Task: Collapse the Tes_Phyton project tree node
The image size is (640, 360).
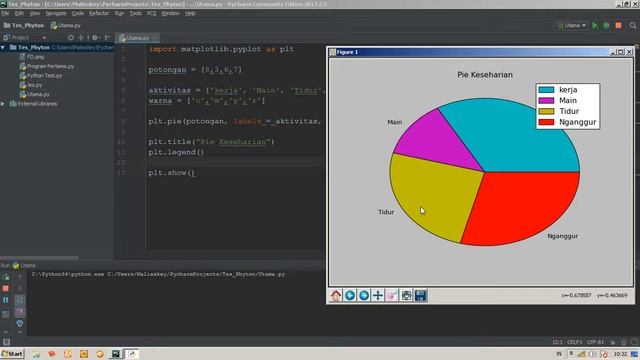Action: (3, 47)
